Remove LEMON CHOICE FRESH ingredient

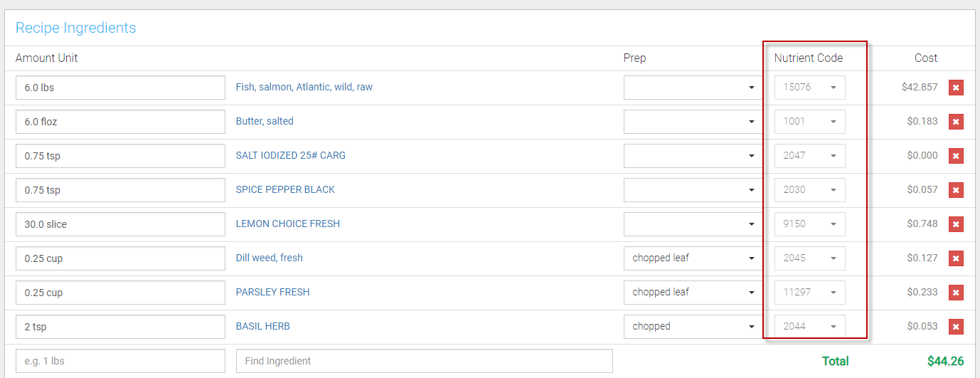(x=956, y=224)
